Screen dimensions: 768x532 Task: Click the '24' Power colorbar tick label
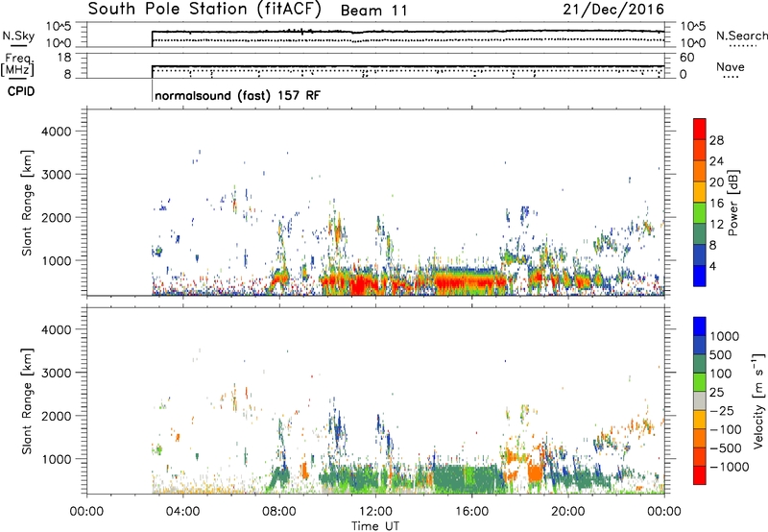tap(716, 161)
